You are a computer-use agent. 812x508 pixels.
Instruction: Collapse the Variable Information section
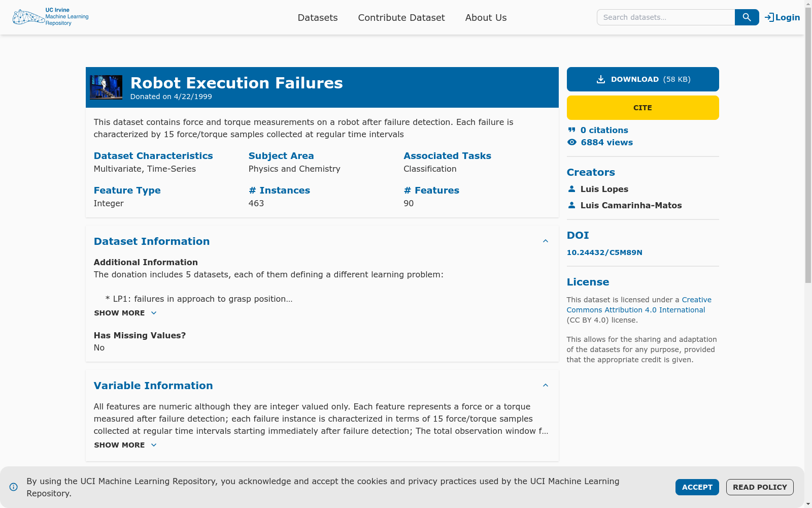546,386
